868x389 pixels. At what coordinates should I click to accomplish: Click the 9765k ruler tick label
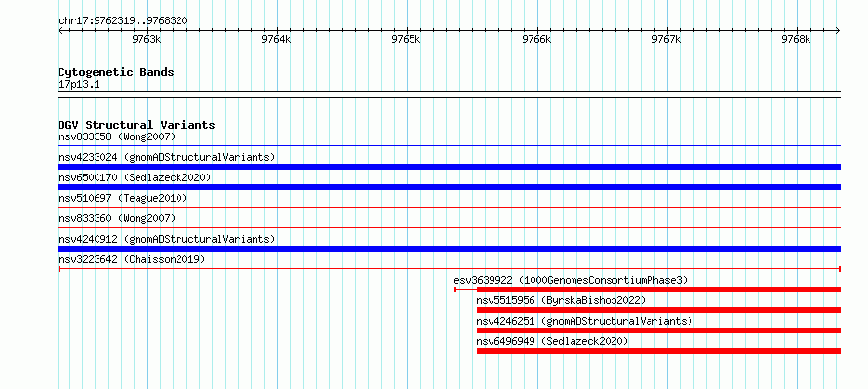pos(407,39)
